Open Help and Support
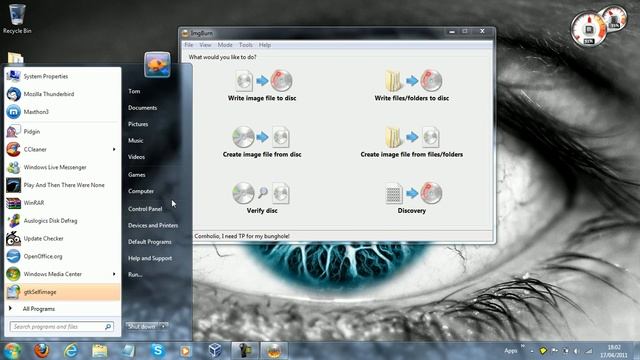The image size is (640, 360). 150,258
